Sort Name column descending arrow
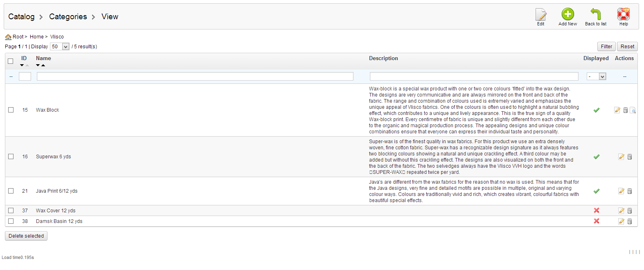Image resolution: width=644 pixels, height=270 pixels. pos(38,65)
